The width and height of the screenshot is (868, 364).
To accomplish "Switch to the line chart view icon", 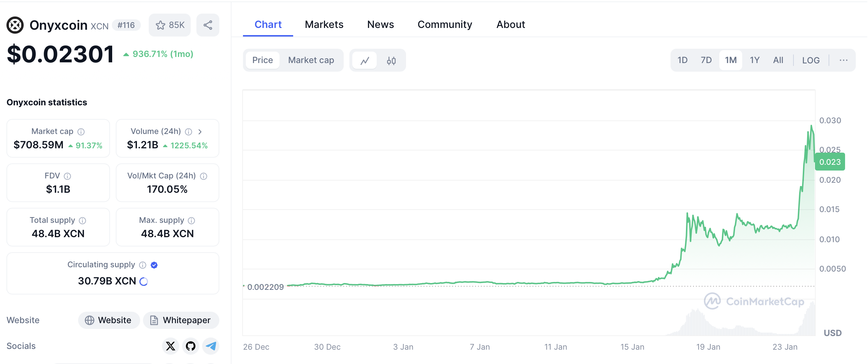I will pos(365,61).
